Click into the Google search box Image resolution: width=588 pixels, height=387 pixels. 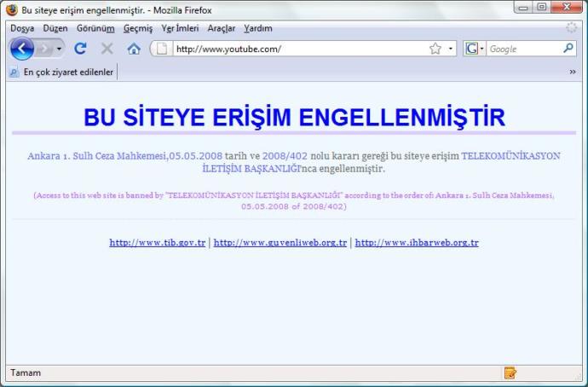[x=524, y=49]
